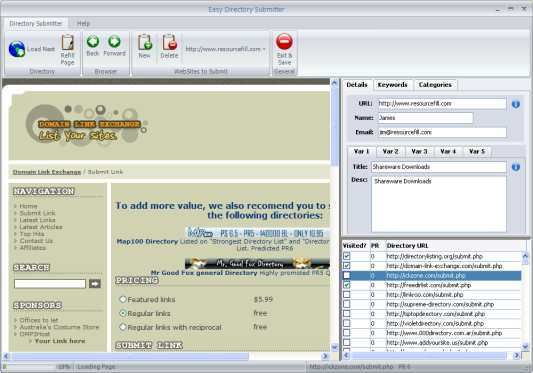533x373 pixels.
Task: Select the Var 1 tab
Action: (x=361, y=151)
